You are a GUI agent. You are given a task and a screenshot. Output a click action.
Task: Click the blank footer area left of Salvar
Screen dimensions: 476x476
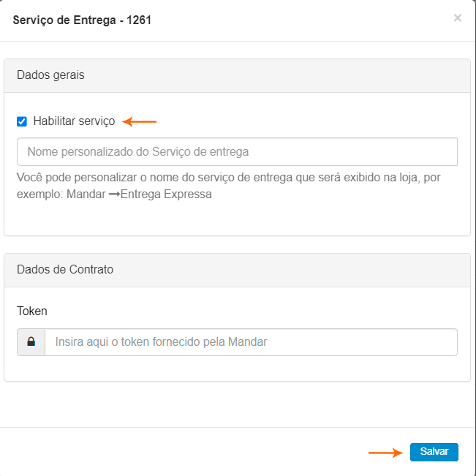[183, 452]
